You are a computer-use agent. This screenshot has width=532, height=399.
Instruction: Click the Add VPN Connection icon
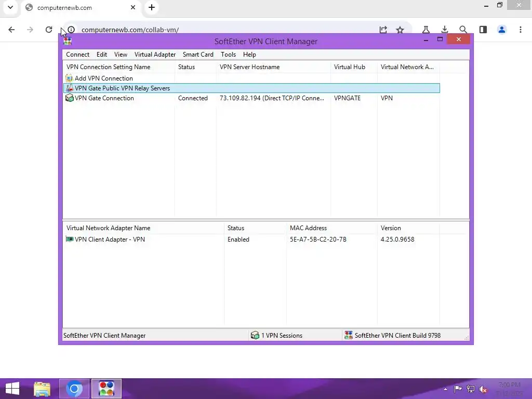coord(69,78)
